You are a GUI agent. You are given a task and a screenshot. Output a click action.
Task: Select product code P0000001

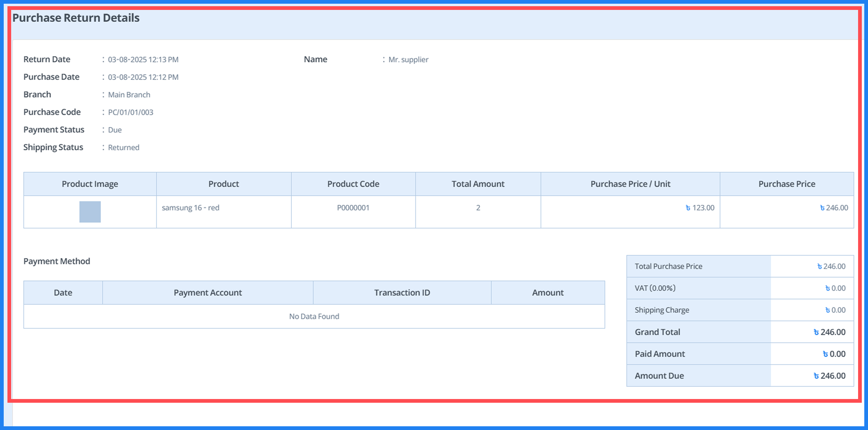[x=353, y=208]
